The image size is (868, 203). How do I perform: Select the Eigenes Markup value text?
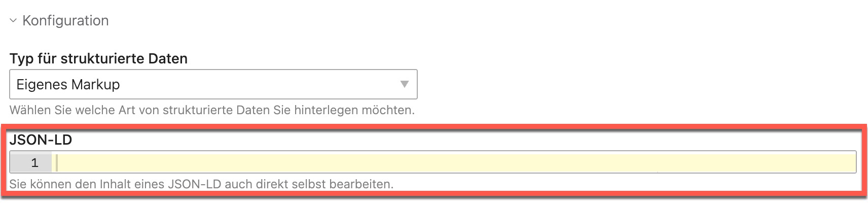click(68, 85)
